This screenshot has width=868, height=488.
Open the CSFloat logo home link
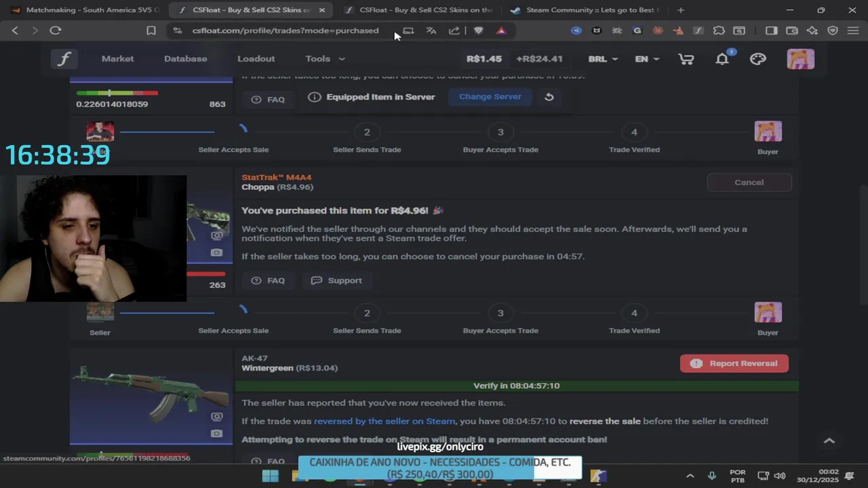(x=64, y=59)
